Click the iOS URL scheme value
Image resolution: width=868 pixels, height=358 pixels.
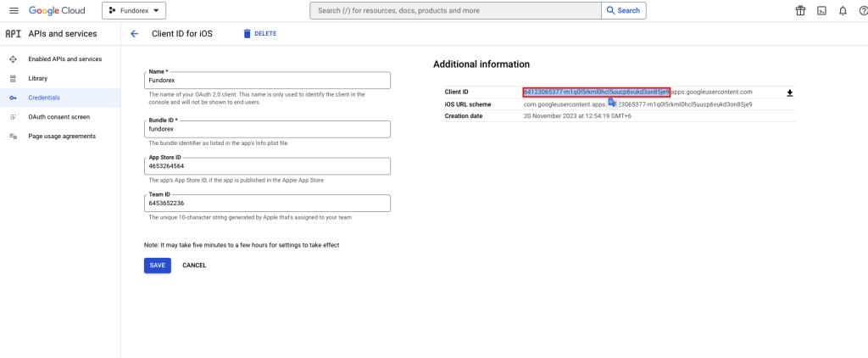[637, 104]
